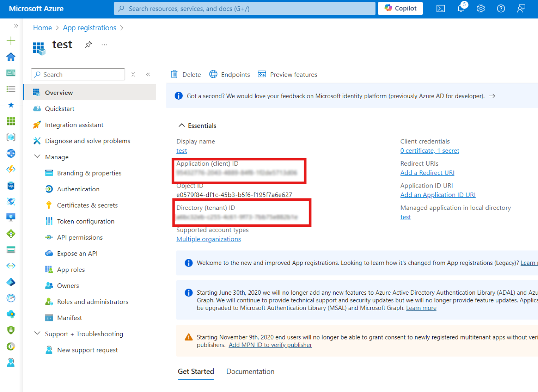Open the notifications bell
Image resolution: width=538 pixels, height=392 pixels.
point(461,8)
